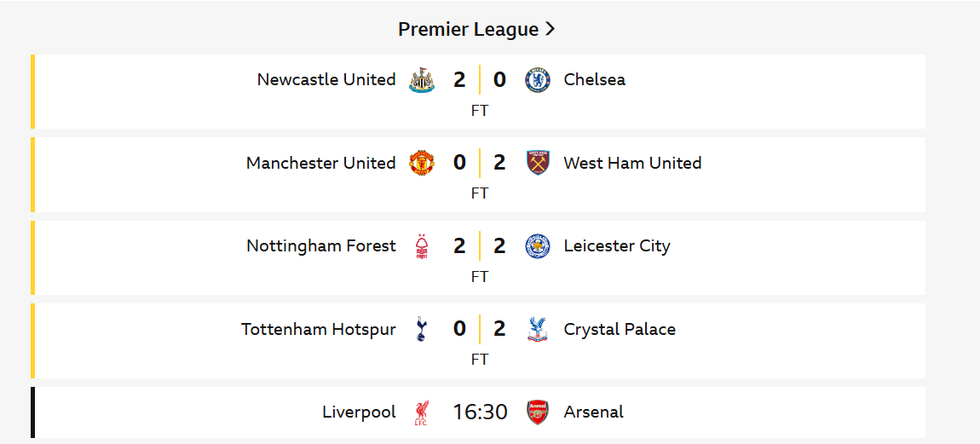Click FT label under Manchester United match

480,193
